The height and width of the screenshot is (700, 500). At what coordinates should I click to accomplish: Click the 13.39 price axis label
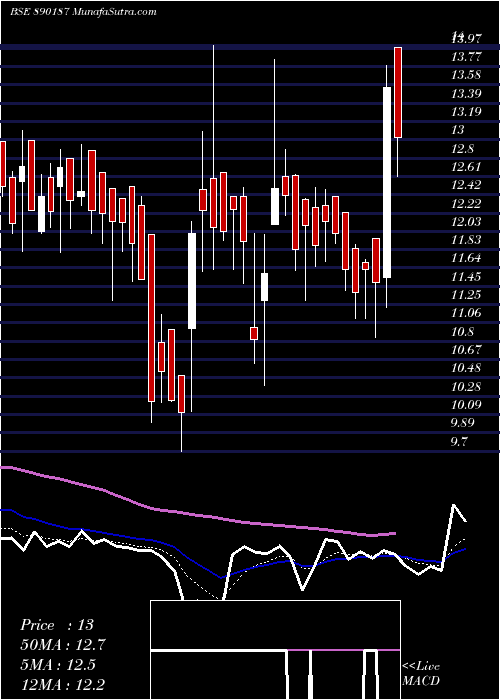[467, 93]
